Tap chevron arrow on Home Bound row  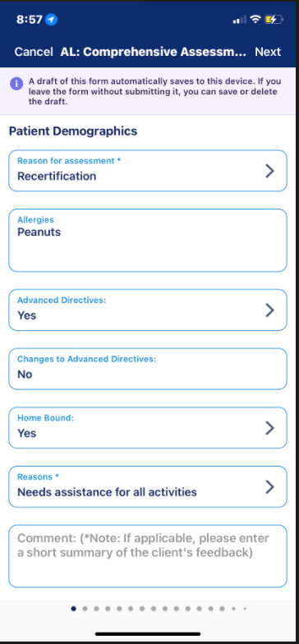[269, 428]
